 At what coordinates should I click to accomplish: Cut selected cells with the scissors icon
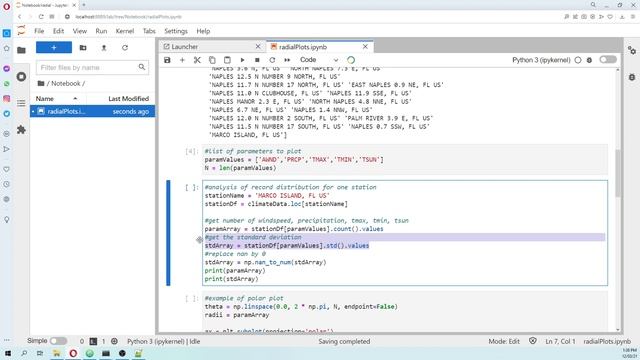click(x=197, y=60)
